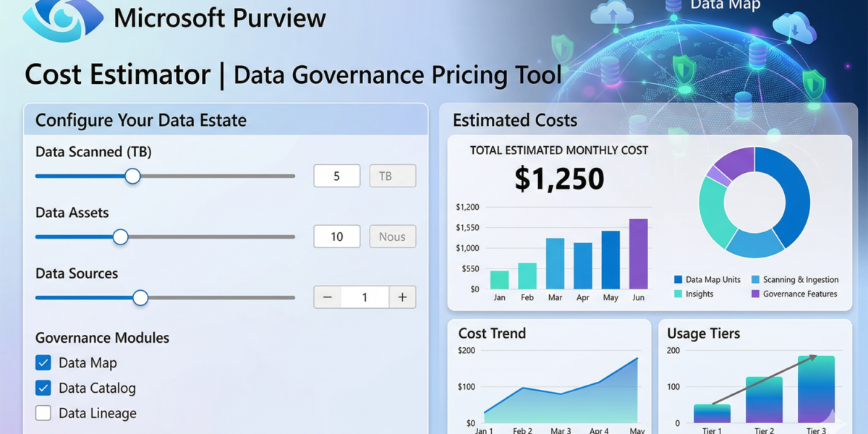The image size is (868, 434).
Task: Click the Data Map Units legend swatch
Action: 678,279
